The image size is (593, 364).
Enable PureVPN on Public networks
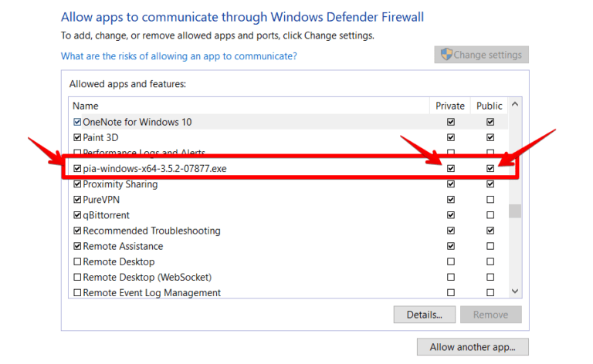pos(490,200)
